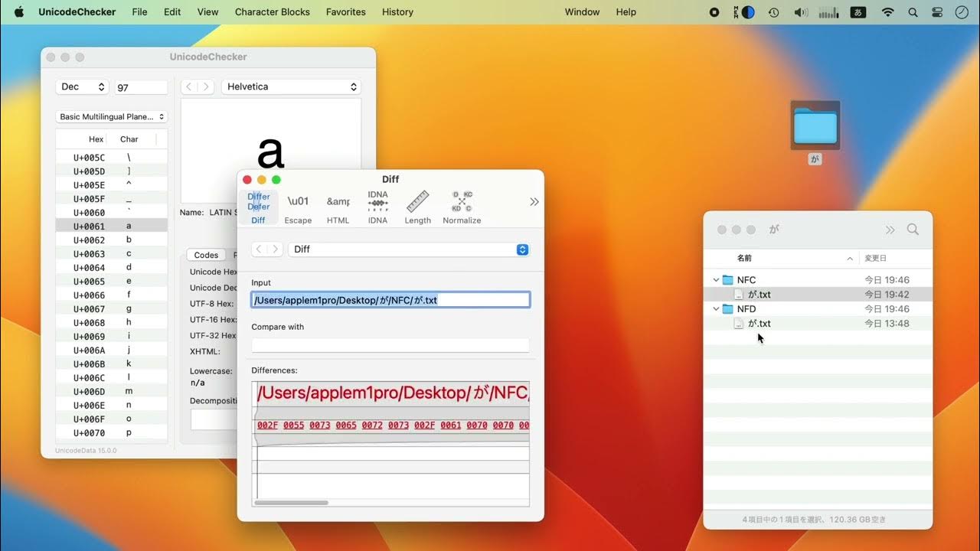Sort Finder list by 名前 column
980x551 pixels.
click(x=781, y=259)
